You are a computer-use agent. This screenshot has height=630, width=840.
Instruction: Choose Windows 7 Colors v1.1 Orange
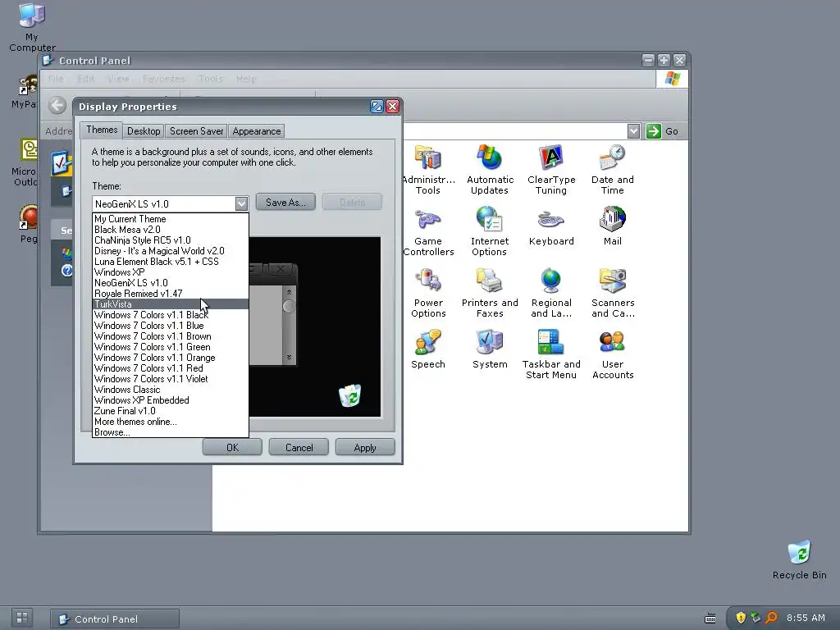click(x=171, y=358)
